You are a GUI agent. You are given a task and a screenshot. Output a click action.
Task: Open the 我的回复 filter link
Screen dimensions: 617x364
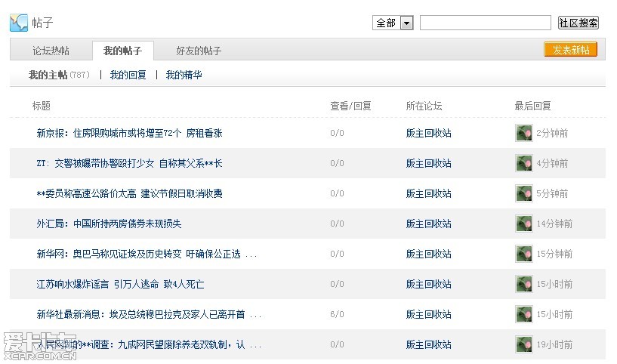128,75
